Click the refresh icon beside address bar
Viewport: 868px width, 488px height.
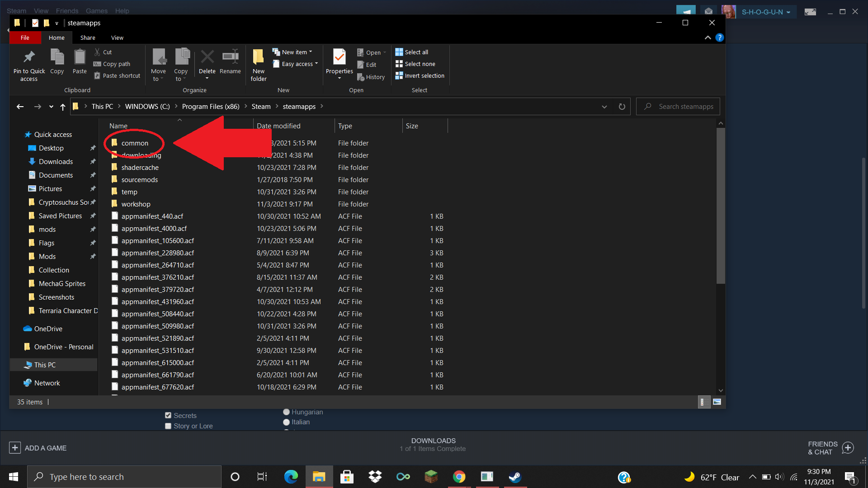coord(622,107)
